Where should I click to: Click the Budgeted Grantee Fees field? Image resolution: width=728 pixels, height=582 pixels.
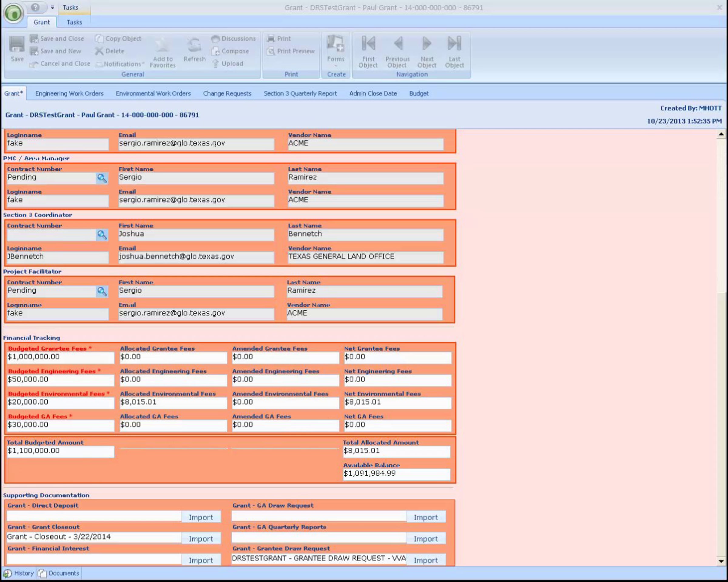coord(61,357)
